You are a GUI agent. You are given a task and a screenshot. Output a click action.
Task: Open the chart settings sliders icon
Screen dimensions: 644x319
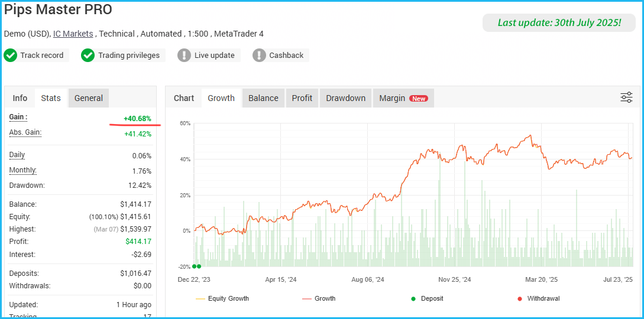pos(626,97)
